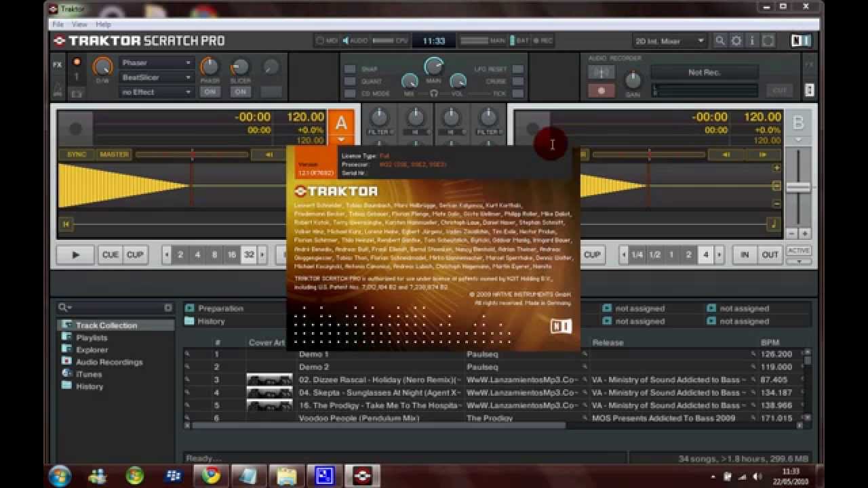Click the Audio Recorder broadcast icon
The image size is (868, 488).
tap(601, 73)
